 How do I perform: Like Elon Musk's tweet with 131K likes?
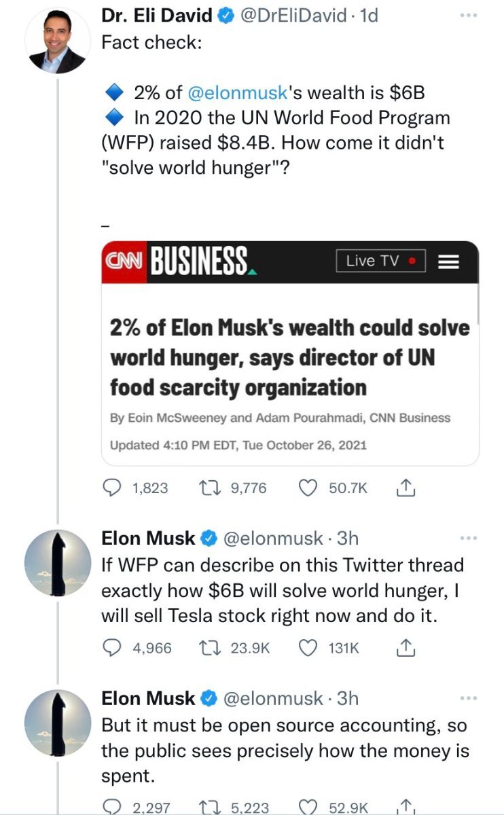(x=308, y=648)
